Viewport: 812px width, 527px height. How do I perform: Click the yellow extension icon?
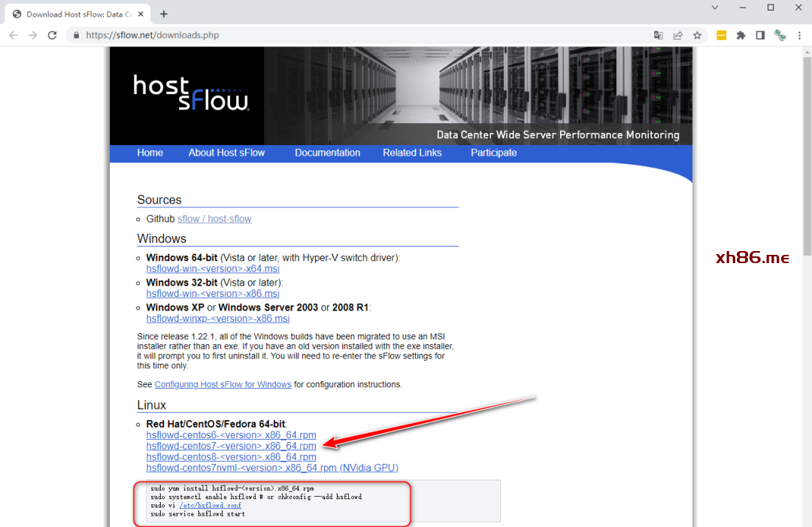(x=721, y=35)
